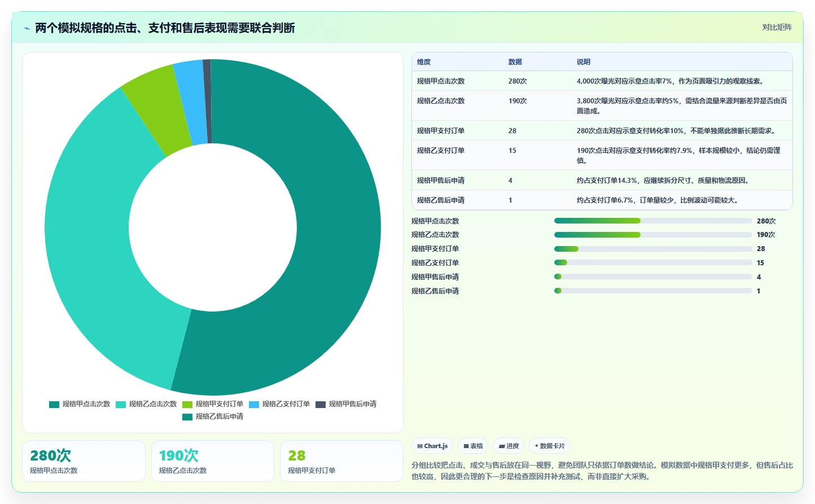
Task: Toggle 规格乙点击次数 in the chart legend
Action: click(146, 404)
